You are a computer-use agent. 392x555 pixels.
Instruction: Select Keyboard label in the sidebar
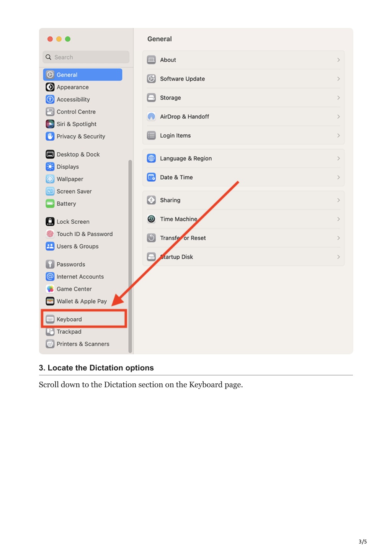click(69, 319)
